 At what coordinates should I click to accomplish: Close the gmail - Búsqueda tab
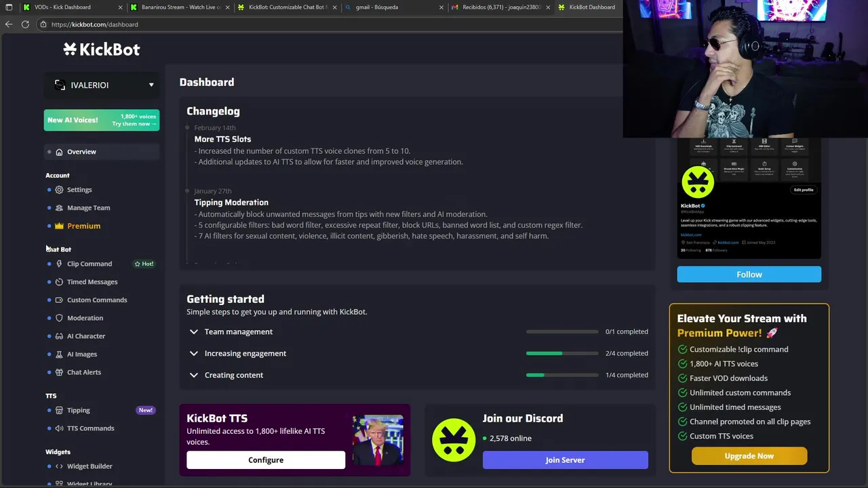coord(441,7)
